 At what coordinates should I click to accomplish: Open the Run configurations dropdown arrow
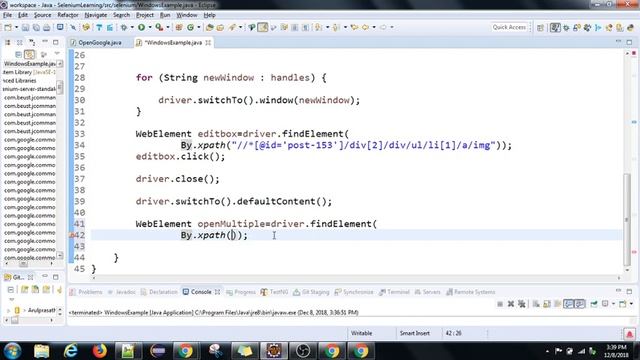150,27
